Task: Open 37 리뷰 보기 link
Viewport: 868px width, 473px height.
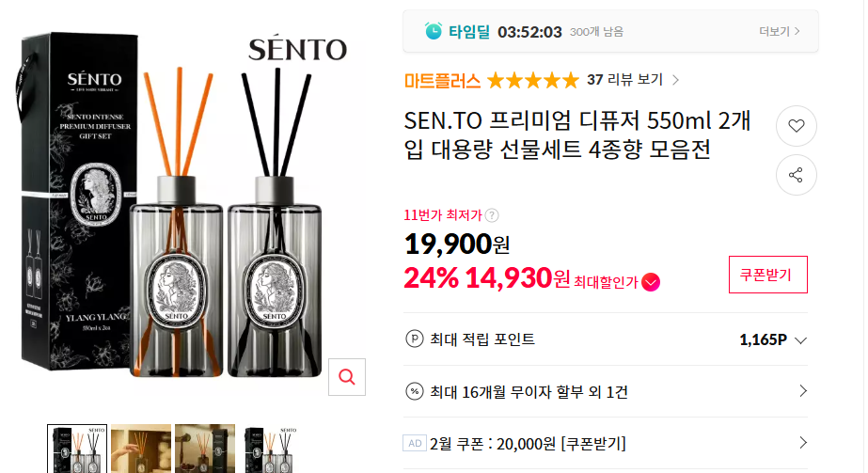Action: pyautogui.click(x=633, y=80)
